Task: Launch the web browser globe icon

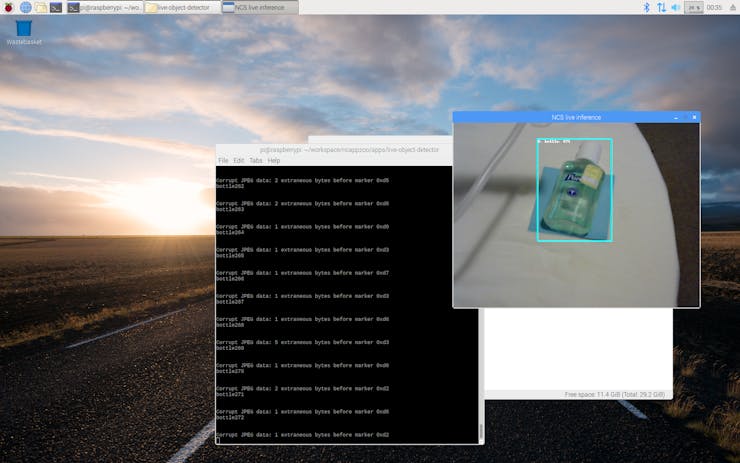Action: tap(25, 7)
